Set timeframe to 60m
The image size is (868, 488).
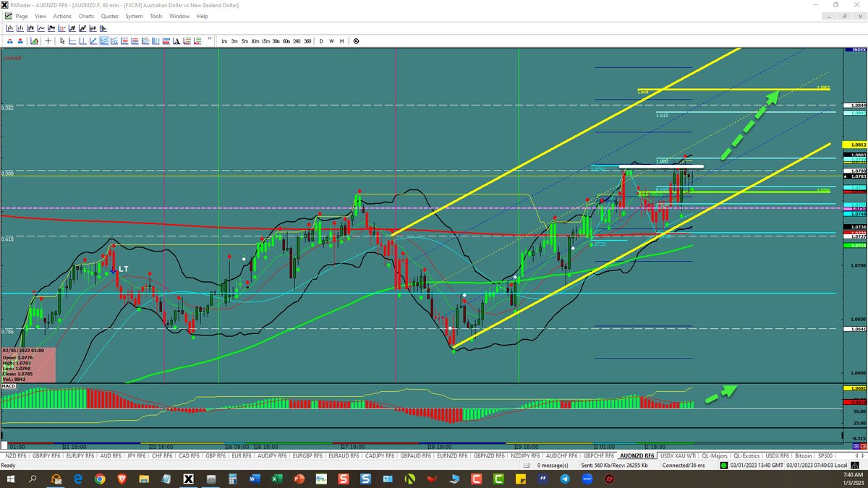(286, 41)
